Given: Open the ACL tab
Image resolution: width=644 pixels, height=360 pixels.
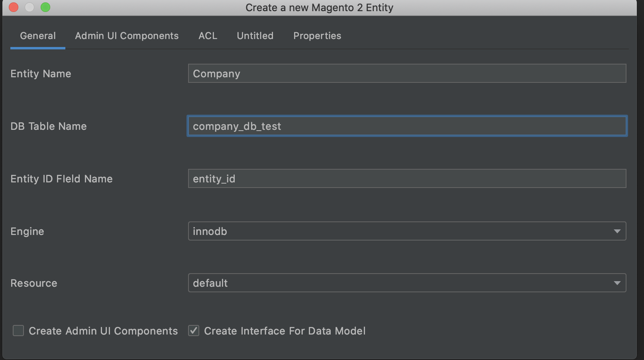Looking at the screenshot, I should coord(208,36).
